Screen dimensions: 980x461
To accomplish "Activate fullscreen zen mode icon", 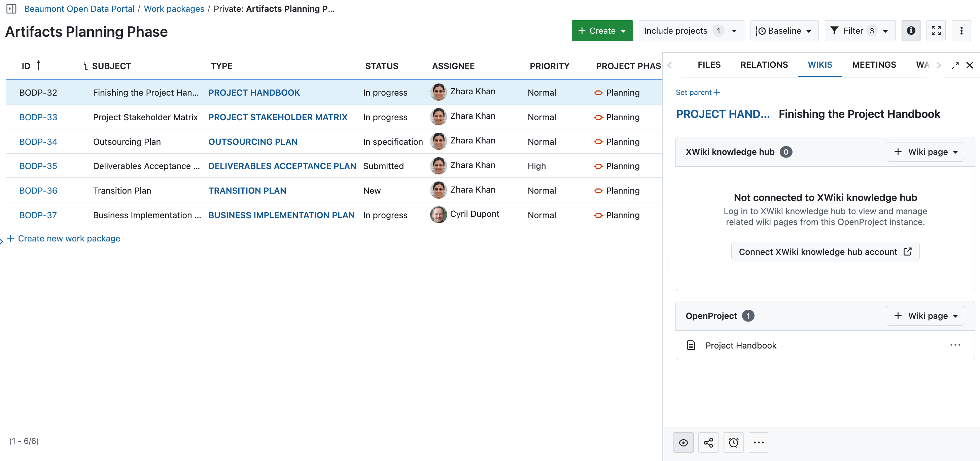I will tap(936, 30).
